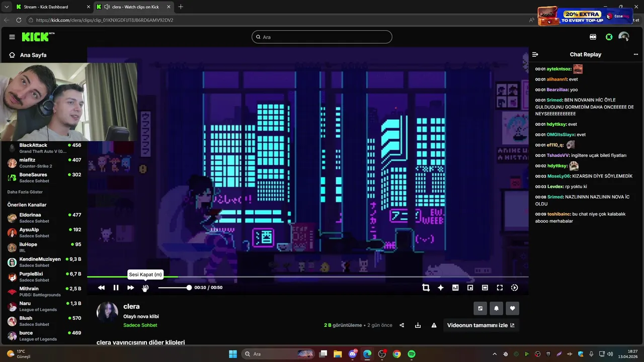Open burce recommended channel
This screenshot has width=644, height=362.
pyautogui.click(x=44, y=335)
